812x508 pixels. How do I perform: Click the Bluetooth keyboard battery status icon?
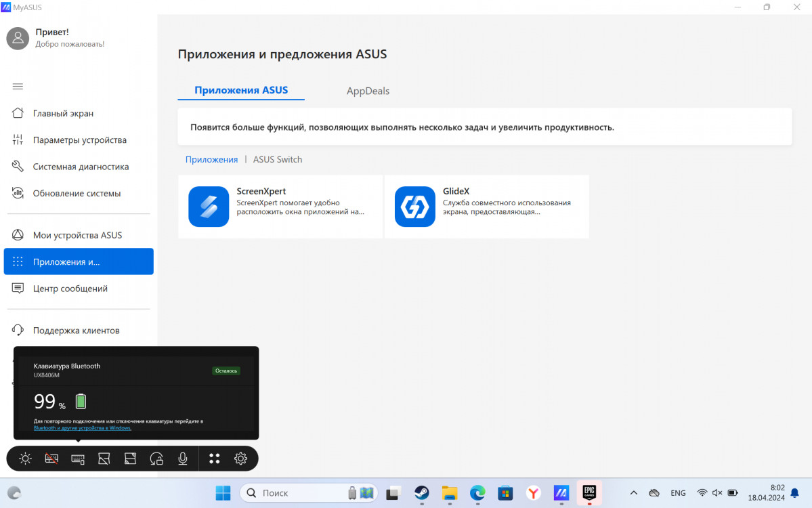pos(78,459)
